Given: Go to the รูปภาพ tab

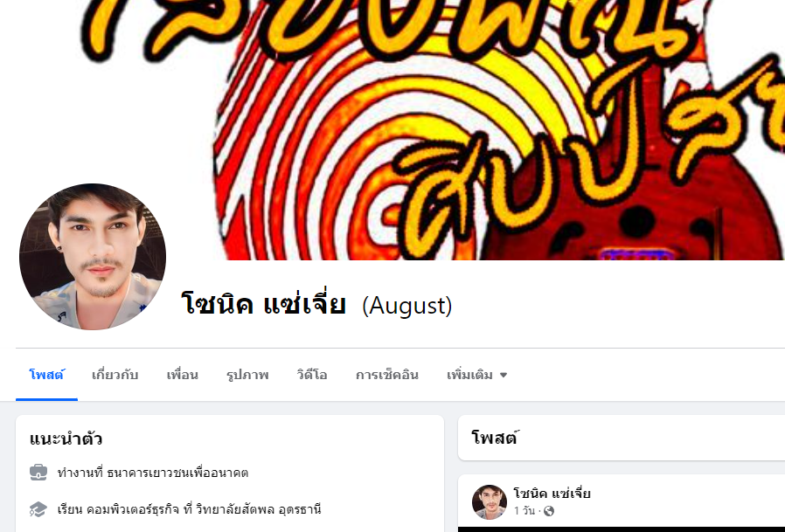Looking at the screenshot, I should 247,375.
